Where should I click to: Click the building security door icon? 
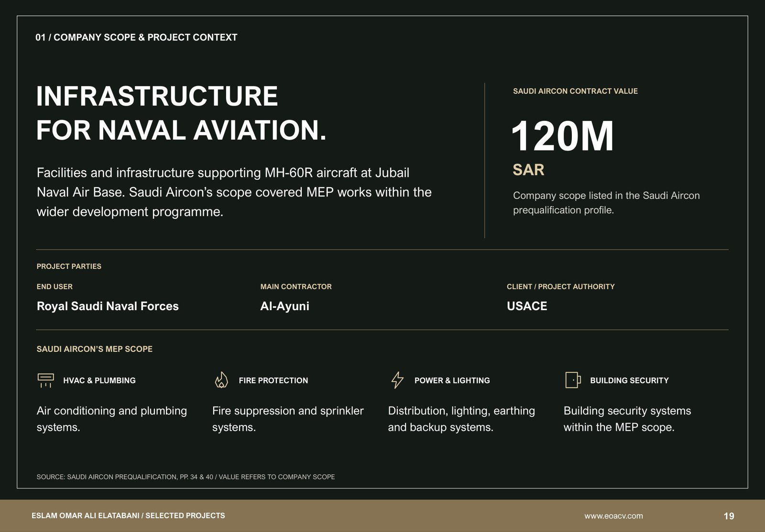[x=573, y=380]
